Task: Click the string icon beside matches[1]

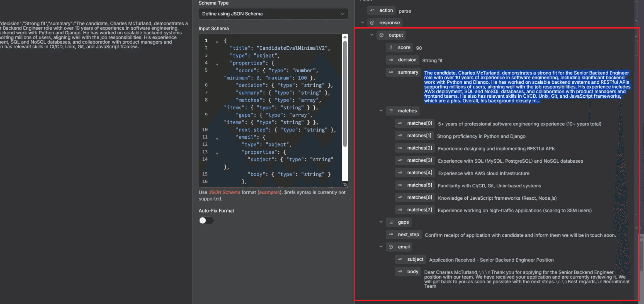Action: click(x=400, y=135)
